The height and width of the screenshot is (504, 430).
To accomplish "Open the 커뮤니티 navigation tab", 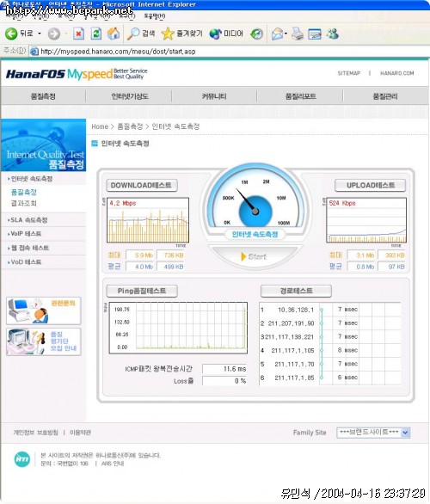I will pos(214,96).
